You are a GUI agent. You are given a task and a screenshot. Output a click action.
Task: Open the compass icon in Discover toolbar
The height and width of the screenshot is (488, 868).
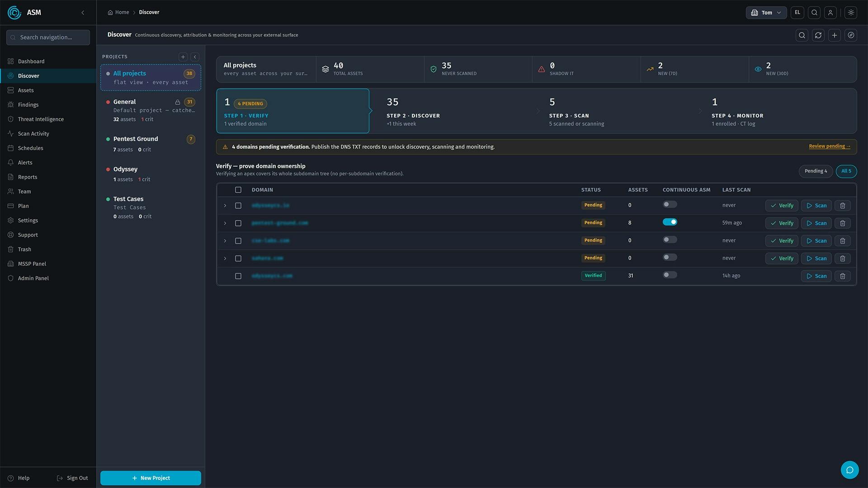pyautogui.click(x=851, y=35)
